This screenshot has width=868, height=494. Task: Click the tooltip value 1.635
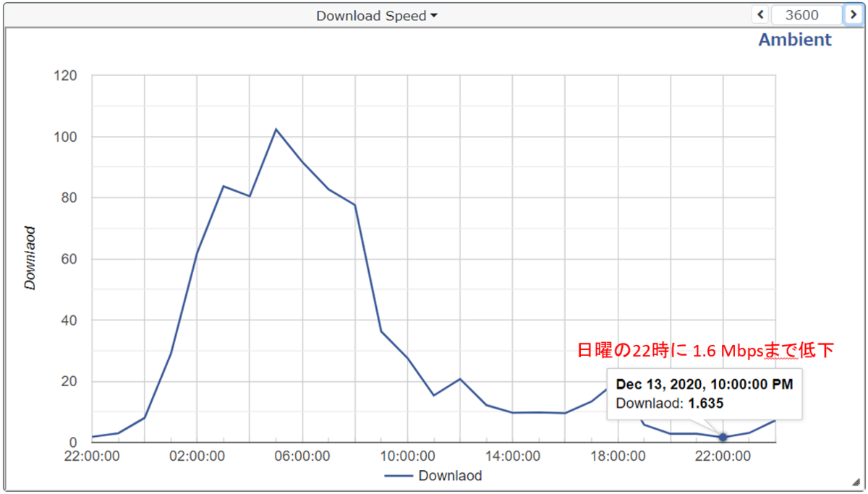pyautogui.click(x=705, y=403)
